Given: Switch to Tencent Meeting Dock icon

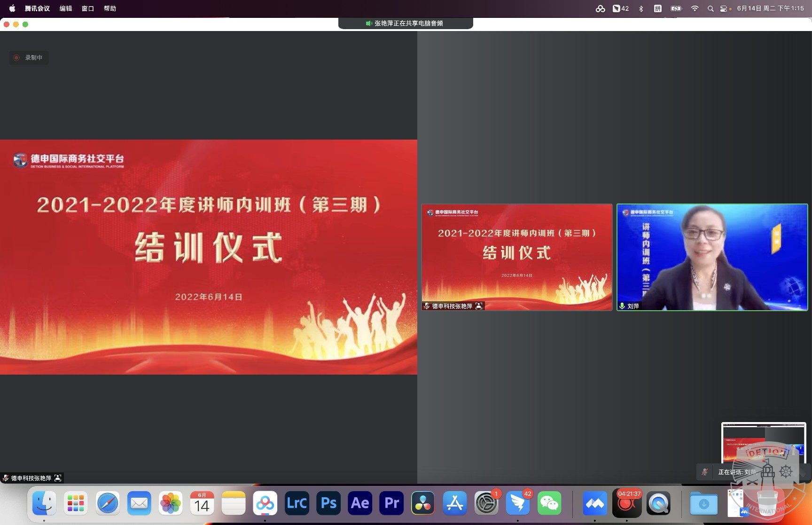Looking at the screenshot, I should tap(595, 503).
